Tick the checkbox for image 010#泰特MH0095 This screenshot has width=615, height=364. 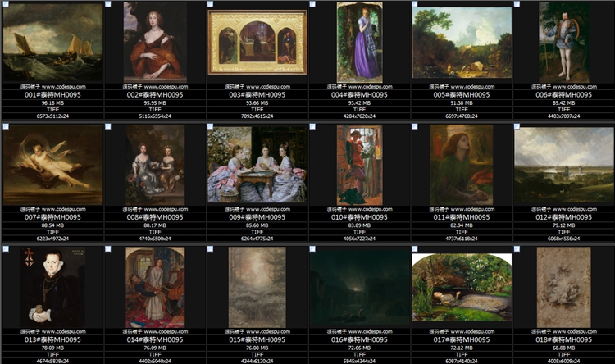pos(312,126)
